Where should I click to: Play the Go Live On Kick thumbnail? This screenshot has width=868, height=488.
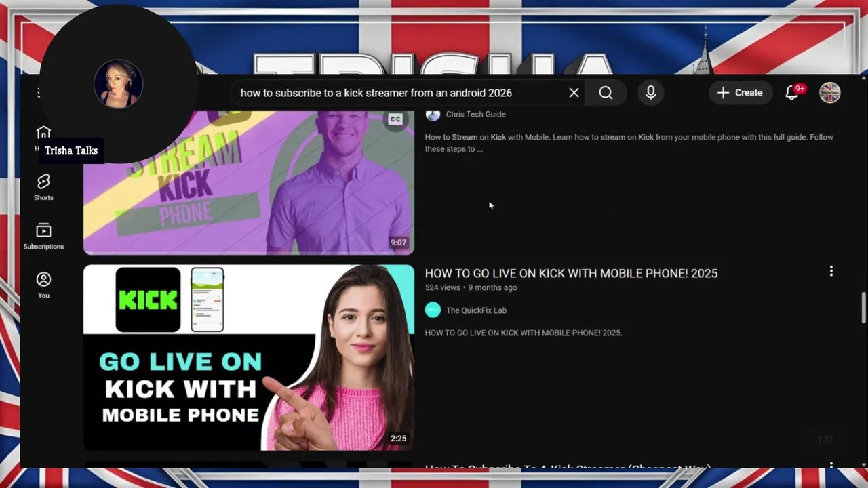pyautogui.click(x=249, y=357)
